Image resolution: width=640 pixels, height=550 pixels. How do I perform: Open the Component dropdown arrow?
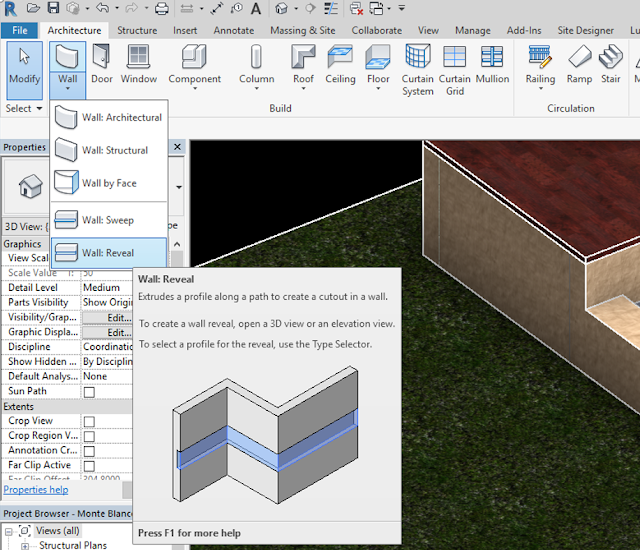pos(194,88)
